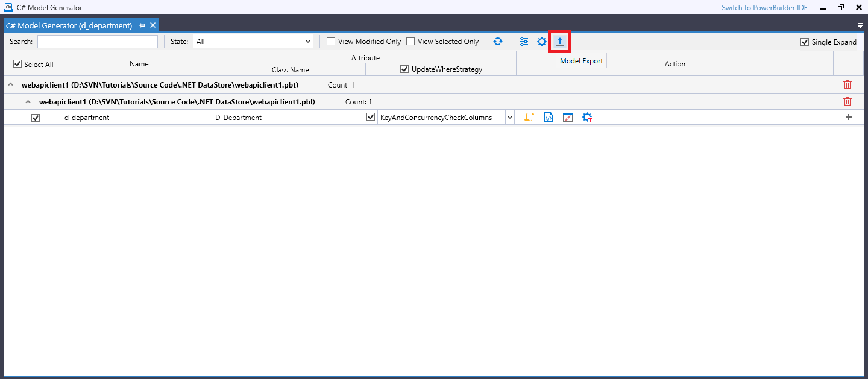Click inside the Search input field

(x=97, y=41)
